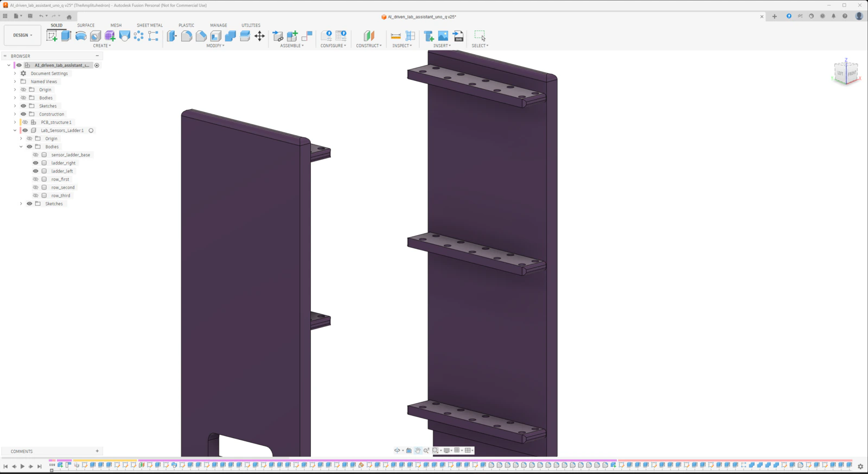Viewport: 868px width, 474px height.
Task: Collapse the BROWSER panel with minus button
Action: pos(98,56)
